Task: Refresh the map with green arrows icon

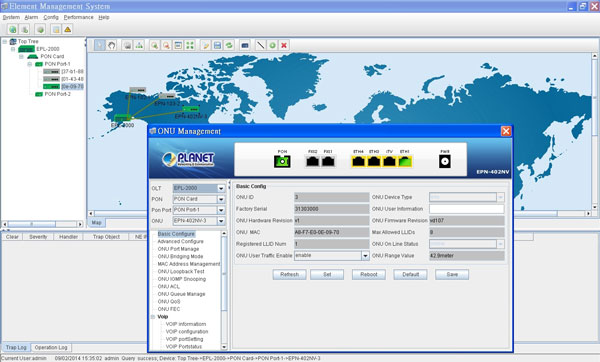Action: tap(229, 45)
